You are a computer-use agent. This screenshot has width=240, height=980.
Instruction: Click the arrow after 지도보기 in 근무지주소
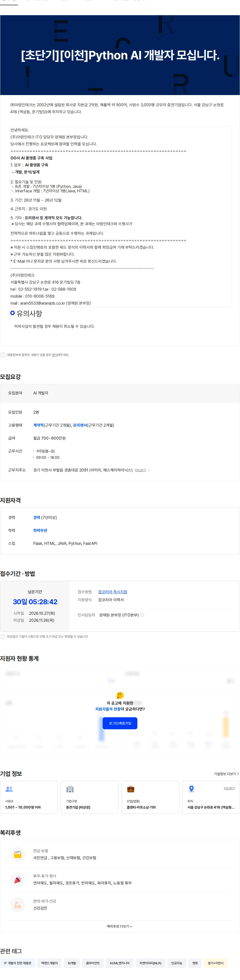pos(148,470)
